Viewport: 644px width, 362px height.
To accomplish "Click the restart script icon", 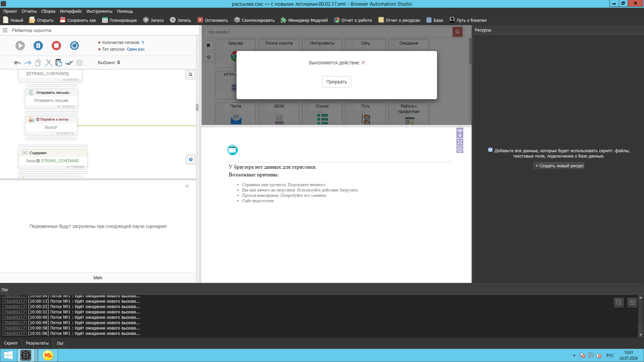I will 74,46.
